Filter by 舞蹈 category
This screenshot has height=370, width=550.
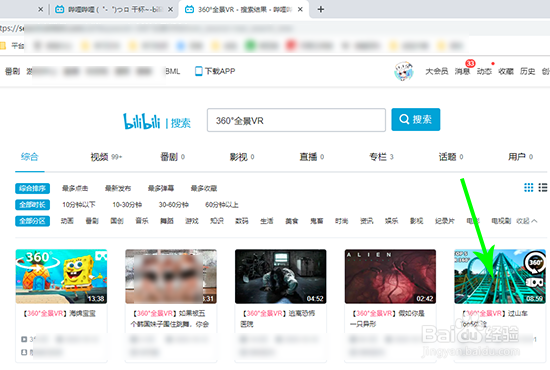pyautogui.click(x=167, y=221)
